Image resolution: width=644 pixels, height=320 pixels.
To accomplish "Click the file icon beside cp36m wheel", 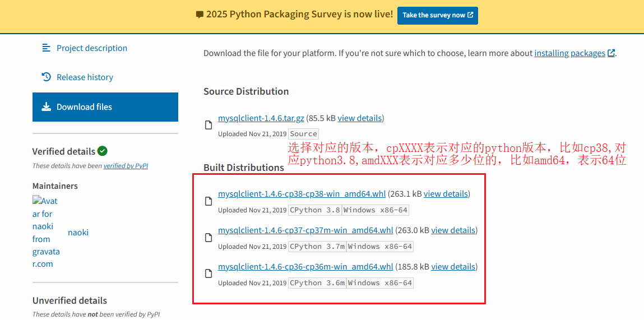I will (x=209, y=273).
